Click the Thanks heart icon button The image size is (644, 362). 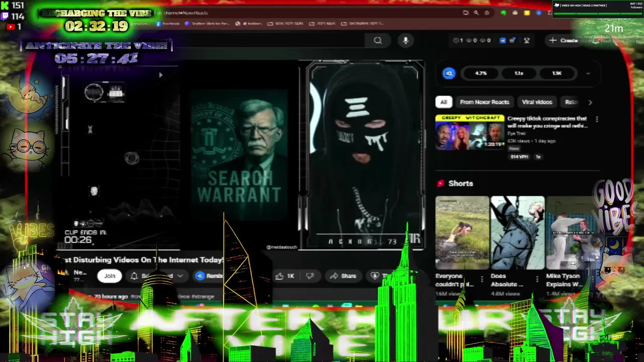[375, 276]
